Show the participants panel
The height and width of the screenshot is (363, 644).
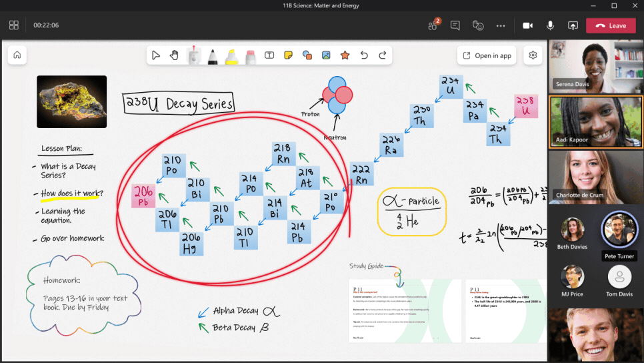433,25
